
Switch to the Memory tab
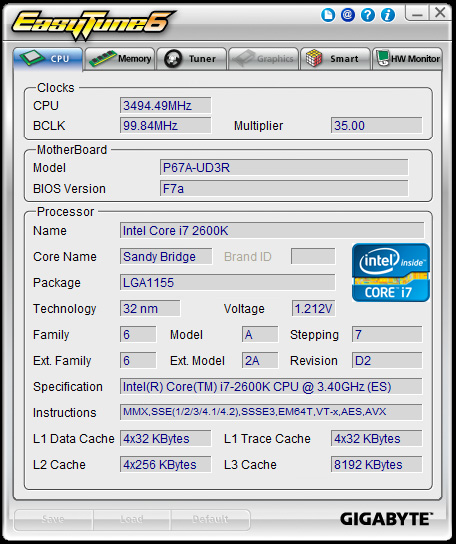(x=120, y=59)
